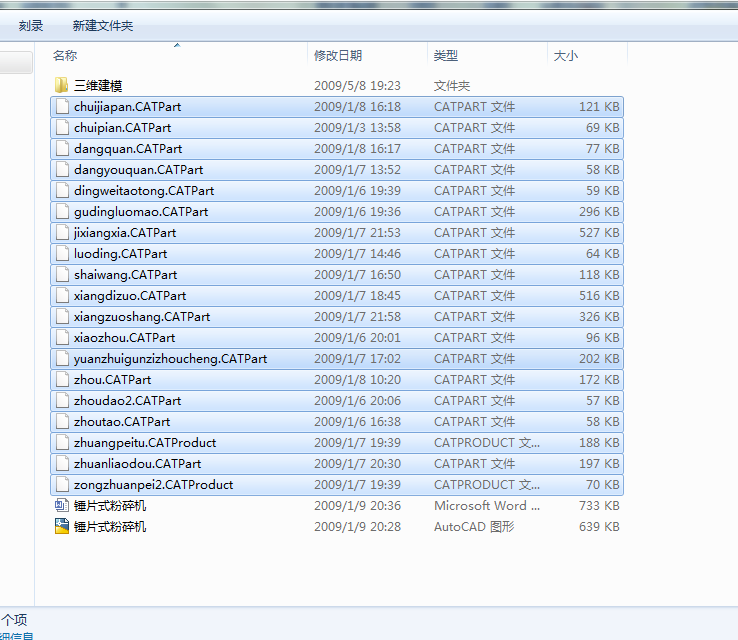Click the file icon beside dangyouquan.CATPart
The height and width of the screenshot is (640, 738).
[x=62, y=169]
